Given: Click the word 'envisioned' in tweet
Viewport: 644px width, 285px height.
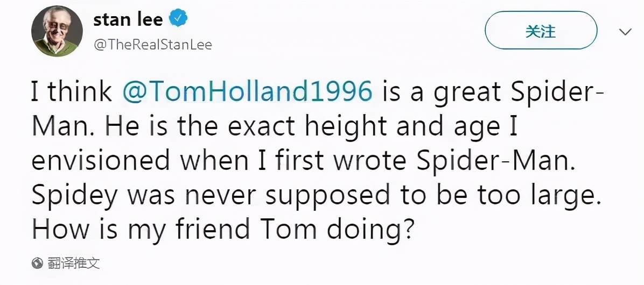Looking at the screenshot, I should 101,160.
